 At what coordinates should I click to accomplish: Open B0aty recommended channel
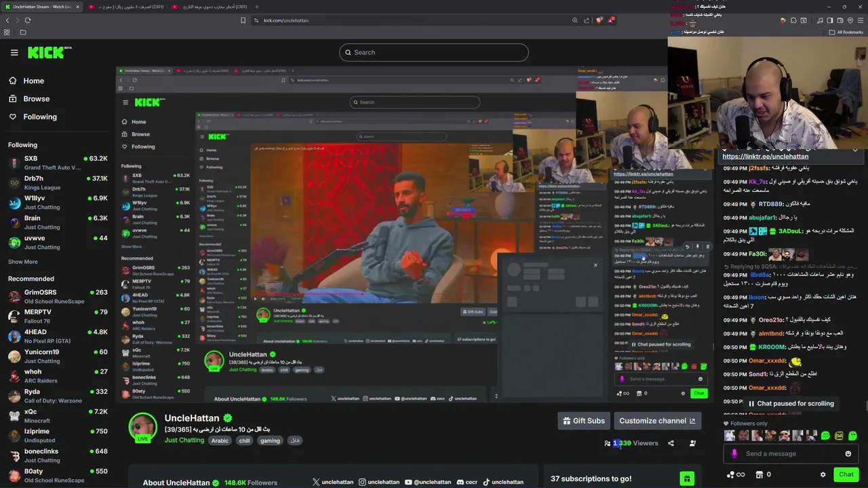pos(58,475)
